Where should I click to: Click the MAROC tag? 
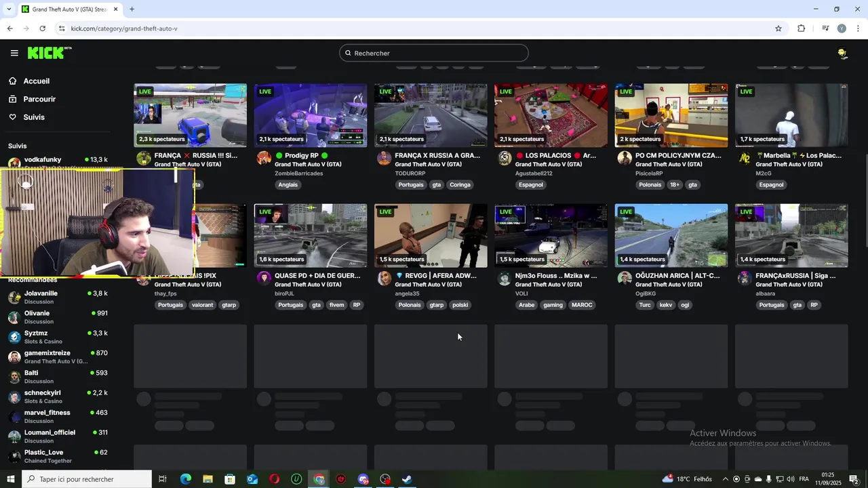pyautogui.click(x=582, y=305)
